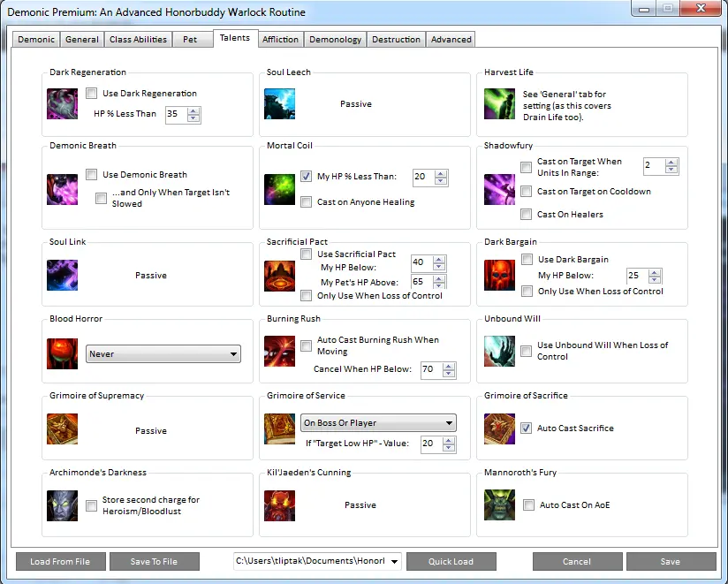The width and height of the screenshot is (728, 584).
Task: Toggle Auto Cast Burning Rush When Moving
Action: pyautogui.click(x=306, y=345)
